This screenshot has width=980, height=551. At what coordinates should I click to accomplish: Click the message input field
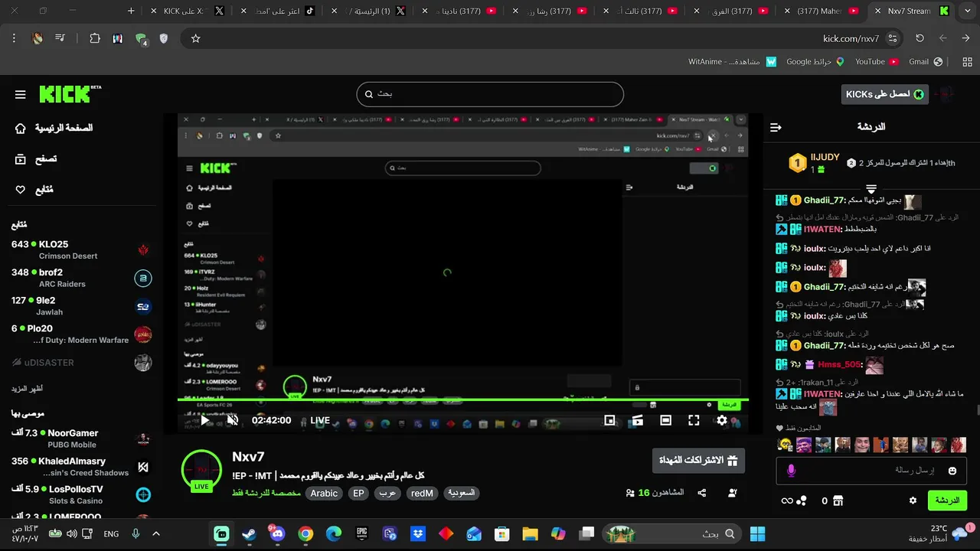(x=871, y=471)
